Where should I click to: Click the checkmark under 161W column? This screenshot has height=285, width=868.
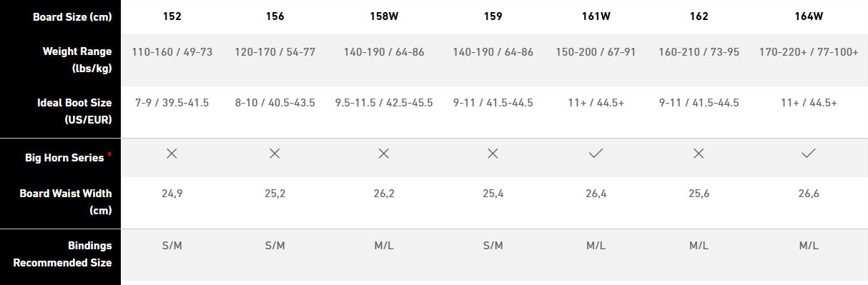[x=596, y=154]
